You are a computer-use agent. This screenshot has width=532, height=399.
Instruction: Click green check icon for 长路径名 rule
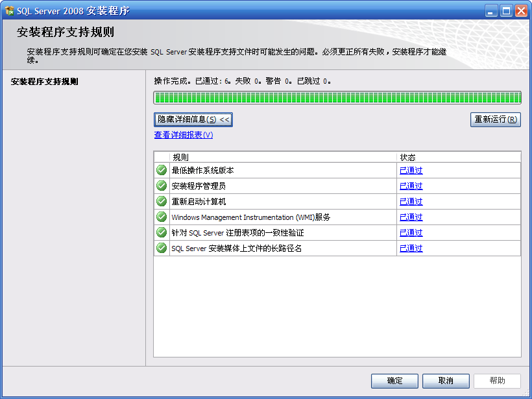click(162, 248)
